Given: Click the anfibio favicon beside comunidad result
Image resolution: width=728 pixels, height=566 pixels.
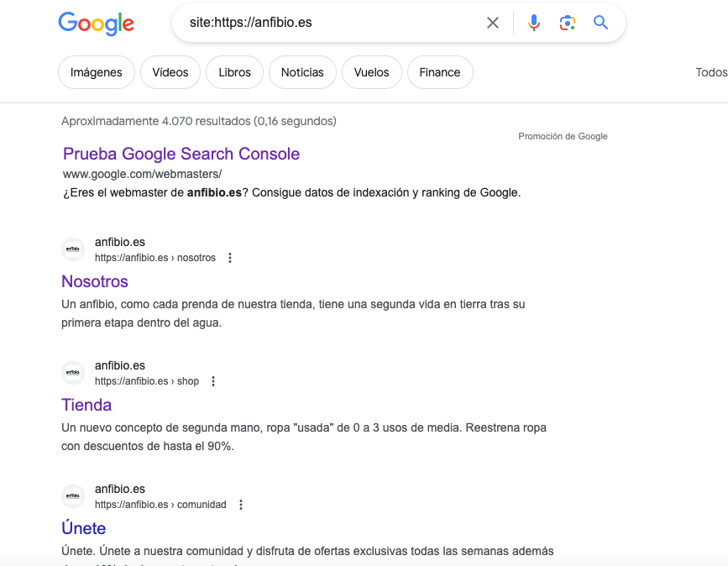Looking at the screenshot, I should click(x=73, y=496).
